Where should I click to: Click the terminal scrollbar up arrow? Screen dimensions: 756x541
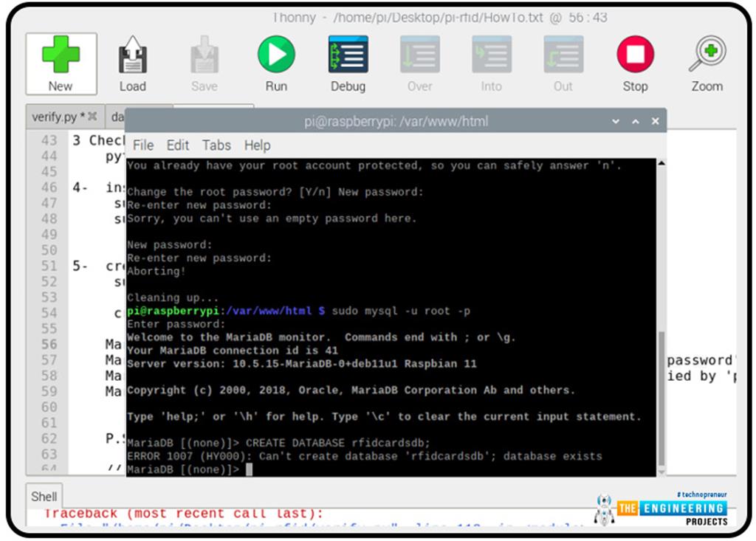click(x=661, y=164)
